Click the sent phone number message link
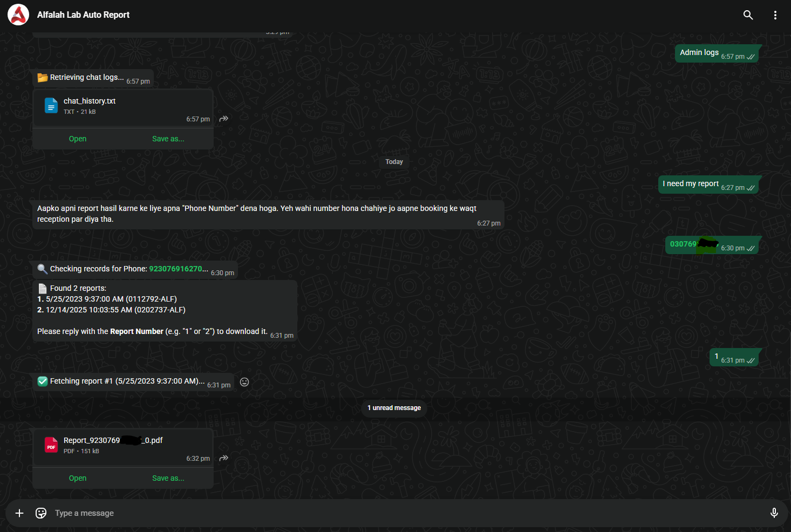The width and height of the screenshot is (791, 532). (684, 244)
